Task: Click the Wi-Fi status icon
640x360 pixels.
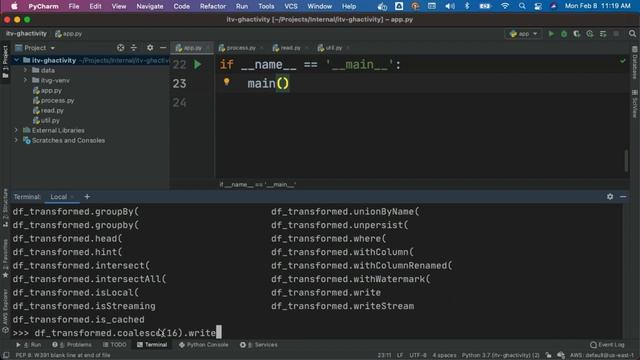Action: click(505, 6)
